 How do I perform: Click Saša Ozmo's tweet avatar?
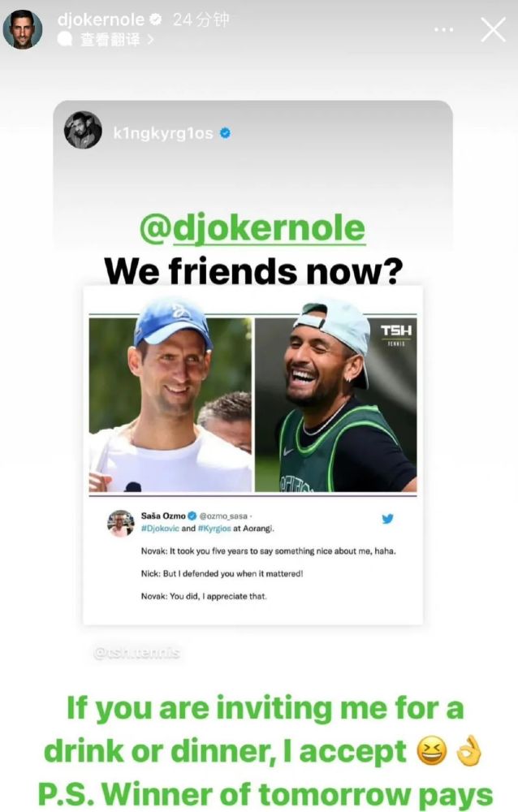pyautogui.click(x=121, y=523)
